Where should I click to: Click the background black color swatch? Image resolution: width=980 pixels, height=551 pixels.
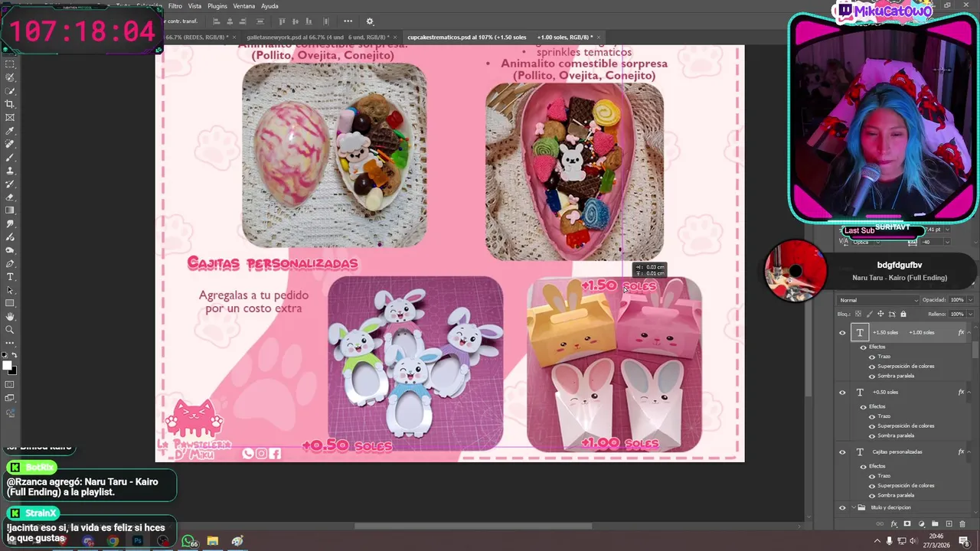point(13,371)
